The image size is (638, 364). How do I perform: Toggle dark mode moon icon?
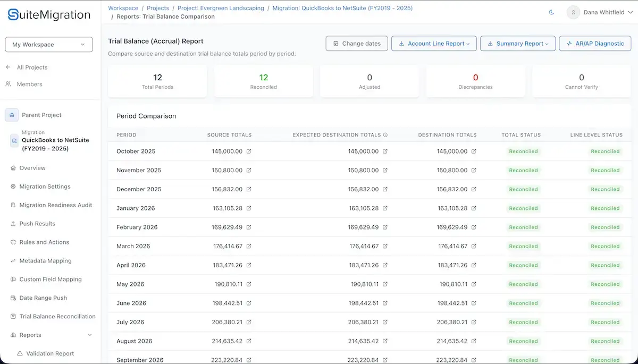(551, 12)
